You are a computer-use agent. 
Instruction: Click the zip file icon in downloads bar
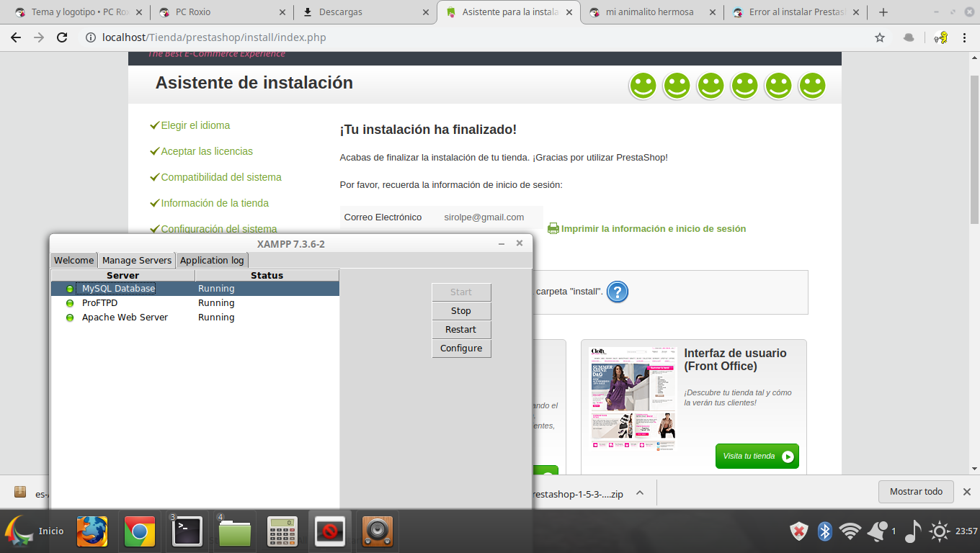point(20,493)
